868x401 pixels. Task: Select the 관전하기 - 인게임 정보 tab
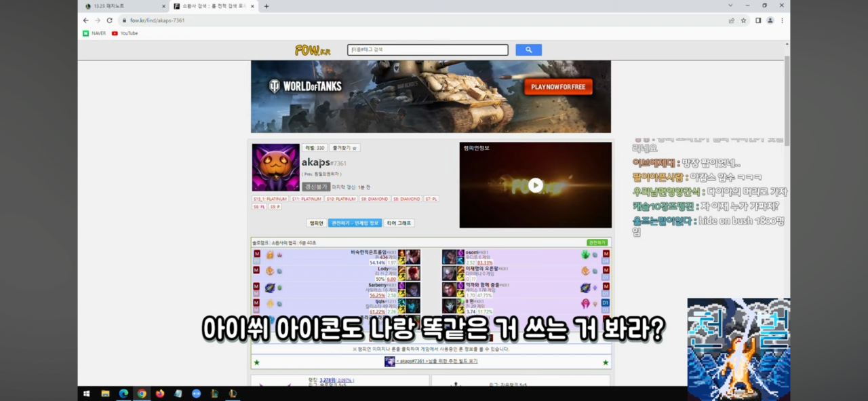(355, 223)
